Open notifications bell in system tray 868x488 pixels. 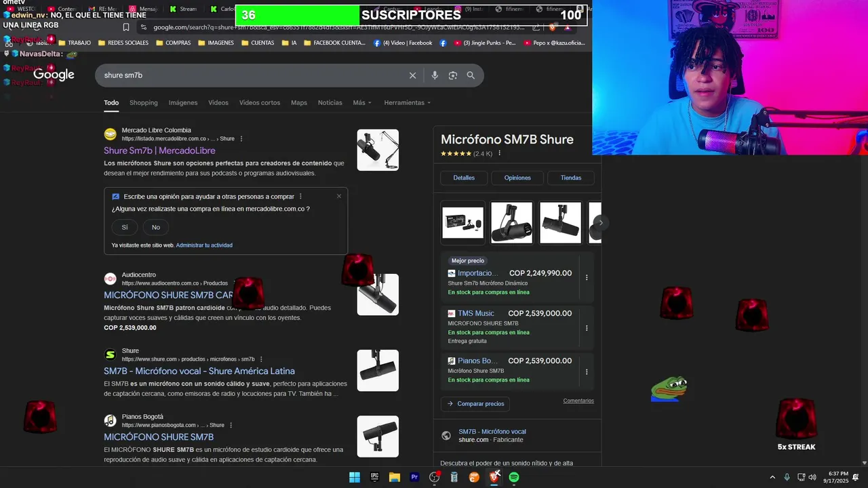(856, 477)
